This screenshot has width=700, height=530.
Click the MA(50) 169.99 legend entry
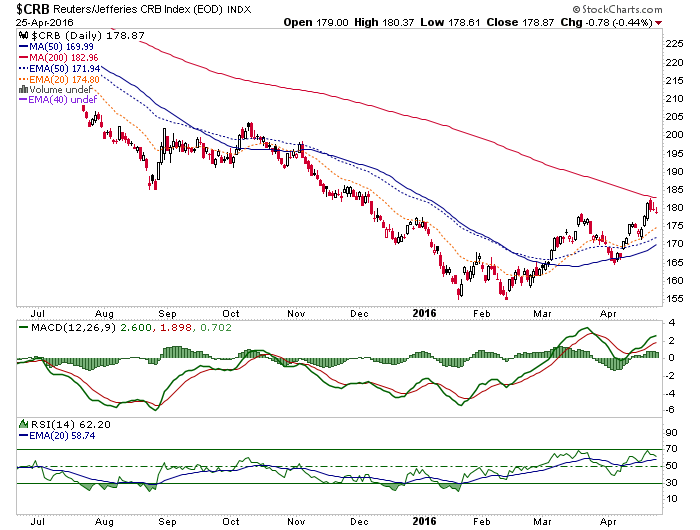[62, 46]
